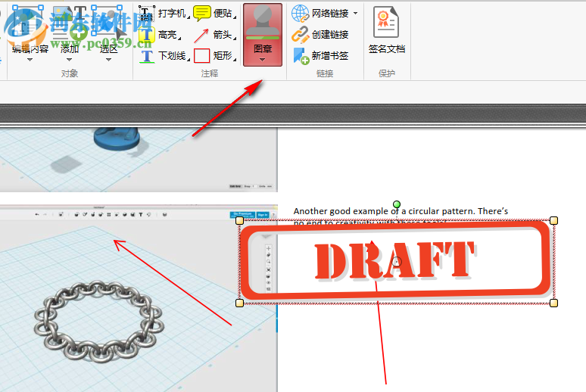Click the 注释 group label
The height and width of the screenshot is (392, 586).
click(210, 73)
